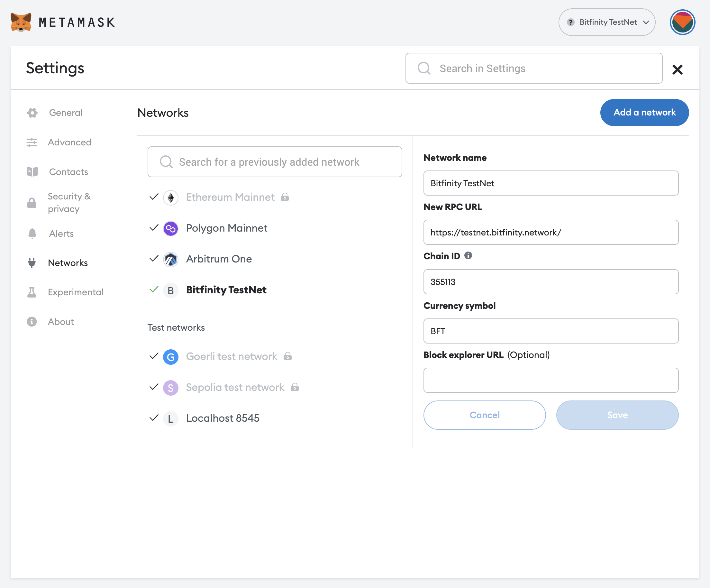Click the Security & privacy lock icon
Image resolution: width=710 pixels, height=588 pixels.
click(32, 201)
